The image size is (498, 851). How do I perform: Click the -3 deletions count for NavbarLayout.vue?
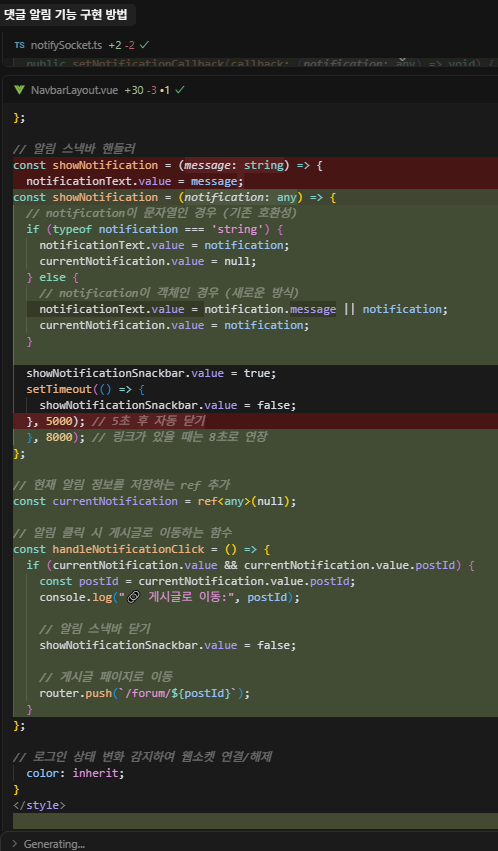pos(151,90)
